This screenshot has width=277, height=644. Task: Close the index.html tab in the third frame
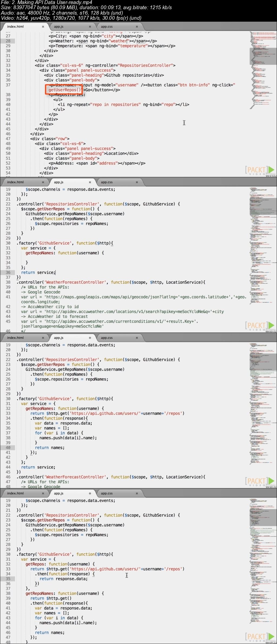click(43, 338)
